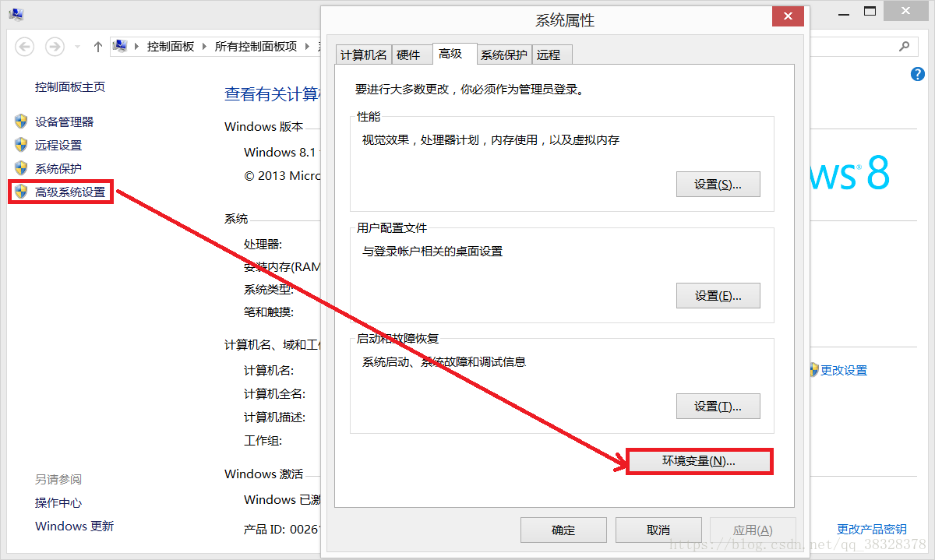Click the computer icon in the address bar
Viewport: 935px width, 560px height.
[x=119, y=46]
